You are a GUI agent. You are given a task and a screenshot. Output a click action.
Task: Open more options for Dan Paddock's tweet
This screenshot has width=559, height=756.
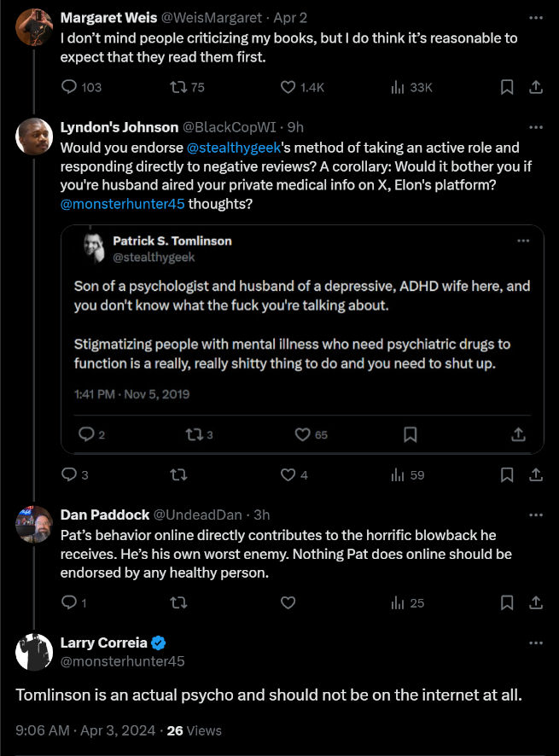click(x=536, y=515)
